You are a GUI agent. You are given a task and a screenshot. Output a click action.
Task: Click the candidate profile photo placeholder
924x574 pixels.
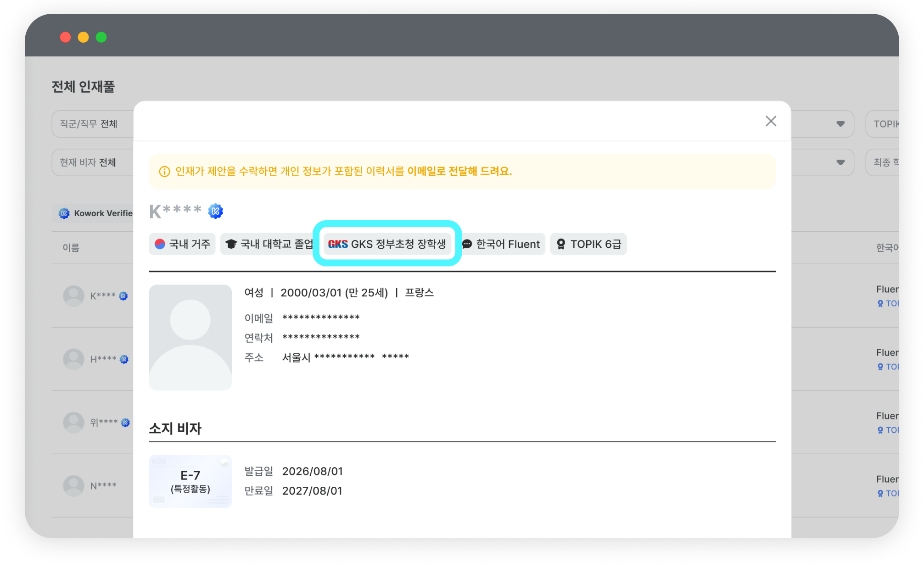[190, 337]
